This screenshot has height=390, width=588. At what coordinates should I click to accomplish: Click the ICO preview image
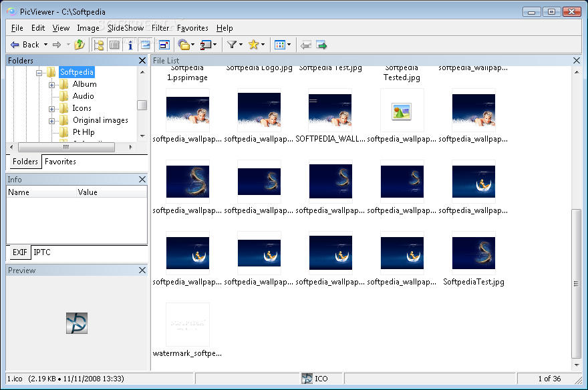[77, 323]
